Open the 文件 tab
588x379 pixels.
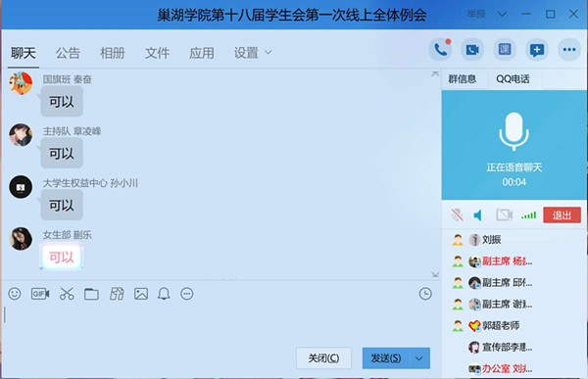point(157,53)
